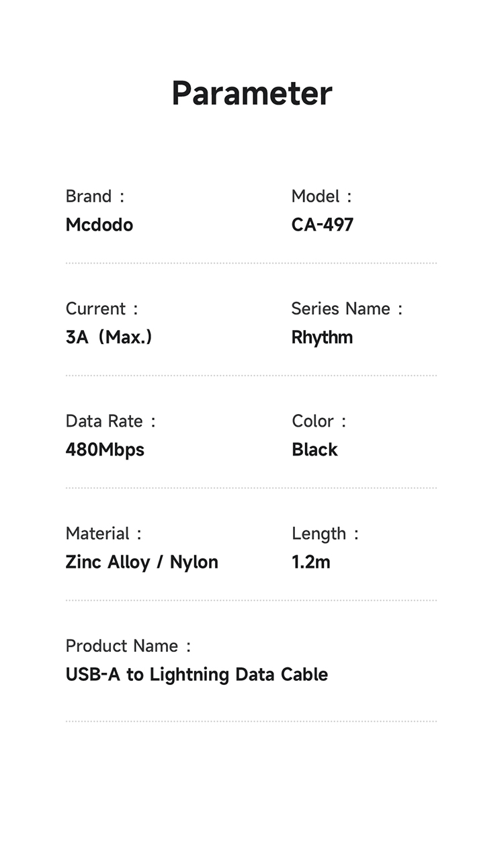Click the word Nylon

pos(194,562)
